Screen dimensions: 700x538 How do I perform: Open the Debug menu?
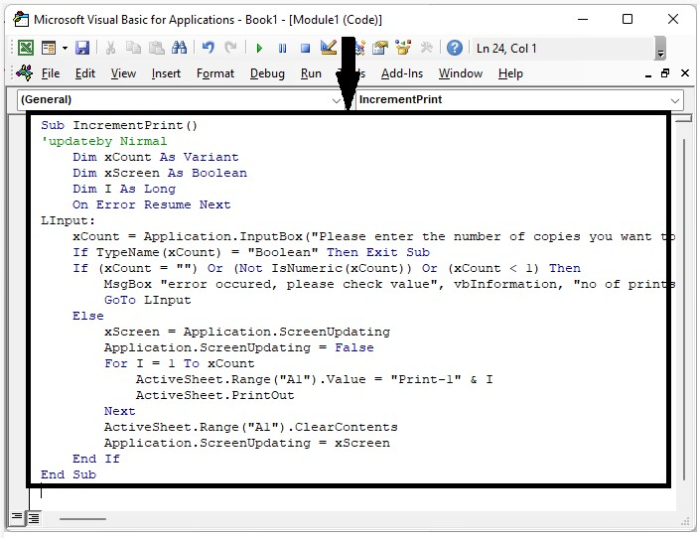[x=267, y=74]
